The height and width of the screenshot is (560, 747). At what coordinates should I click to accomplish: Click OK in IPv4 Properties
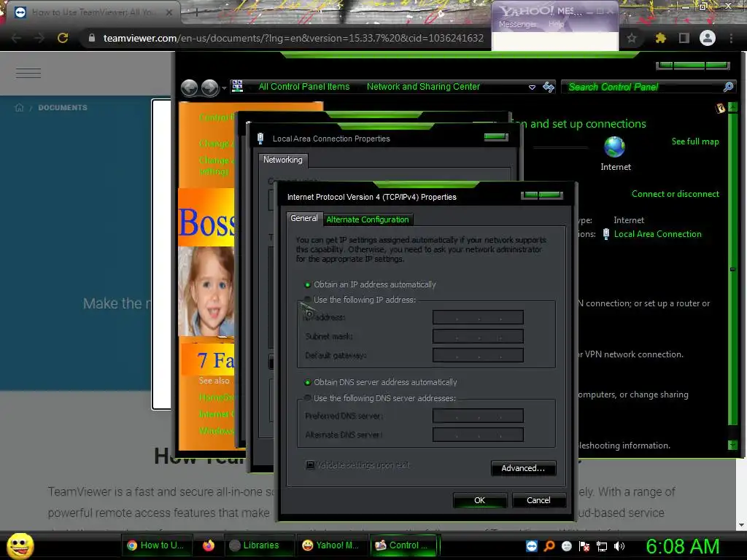pos(480,500)
